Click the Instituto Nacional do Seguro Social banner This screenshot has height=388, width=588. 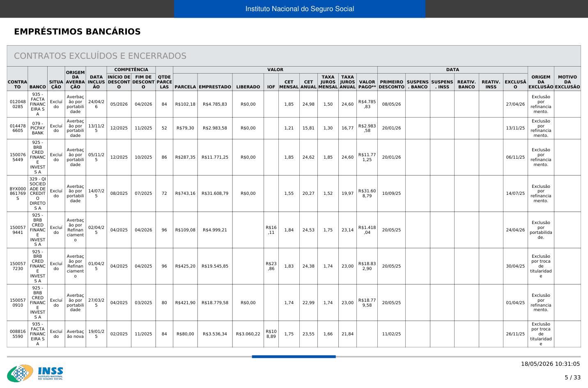pyautogui.click(x=300, y=9)
